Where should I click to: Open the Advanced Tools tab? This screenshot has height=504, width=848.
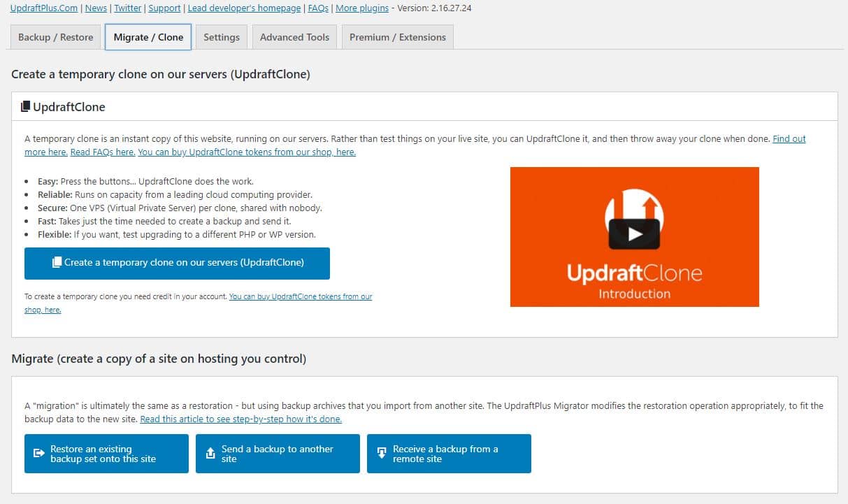coord(294,37)
